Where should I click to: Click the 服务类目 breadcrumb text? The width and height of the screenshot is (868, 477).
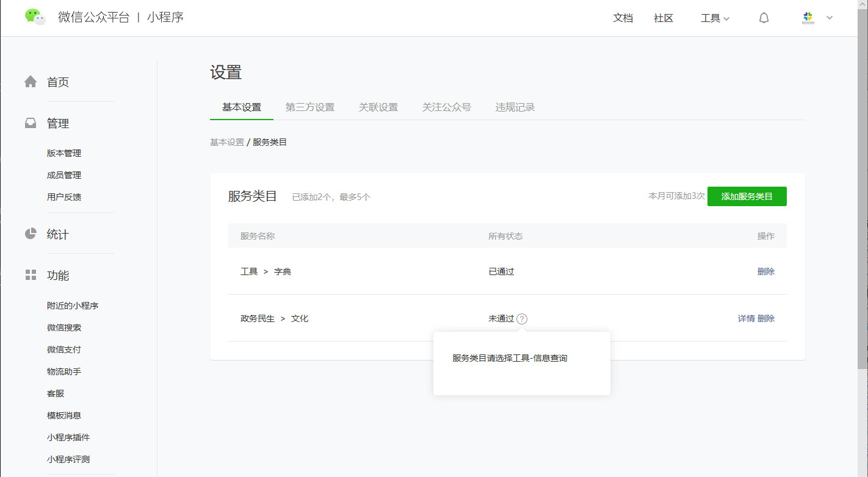tap(270, 142)
